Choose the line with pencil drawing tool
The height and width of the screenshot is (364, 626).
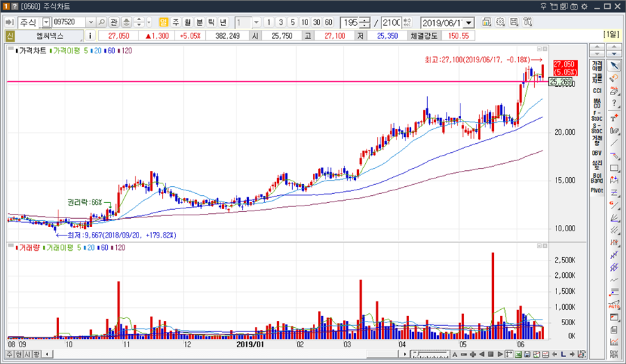point(614,155)
